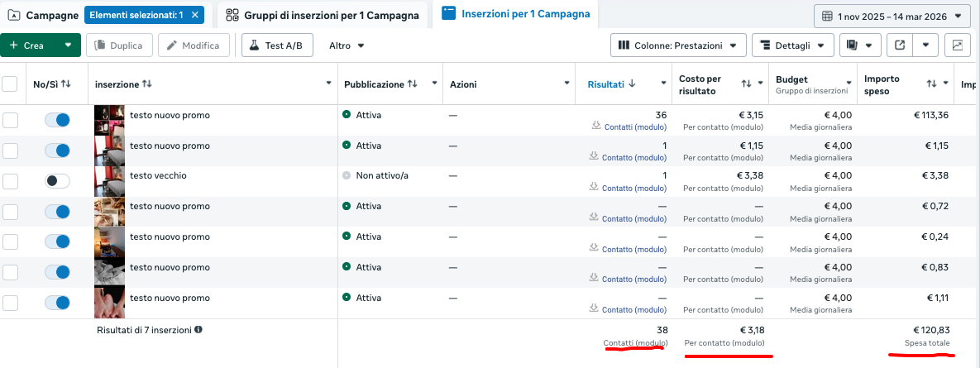Click thumbnail of the 'testo vecchio' ad

(109, 181)
